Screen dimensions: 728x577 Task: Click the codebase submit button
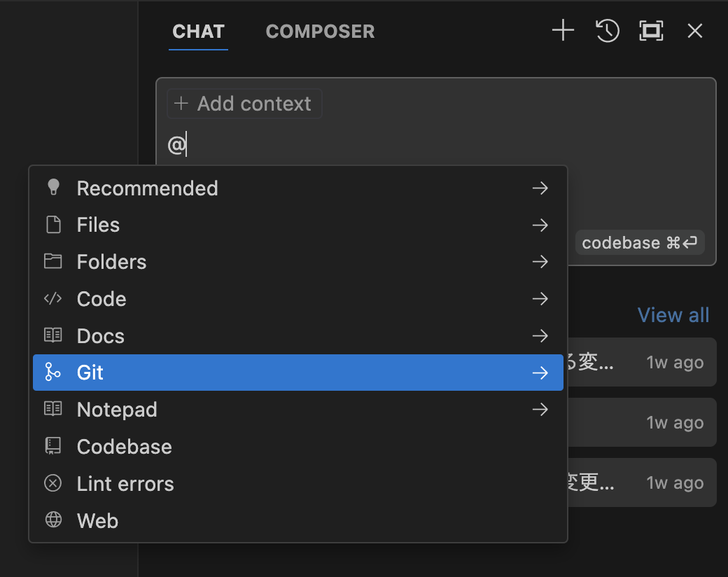click(639, 243)
